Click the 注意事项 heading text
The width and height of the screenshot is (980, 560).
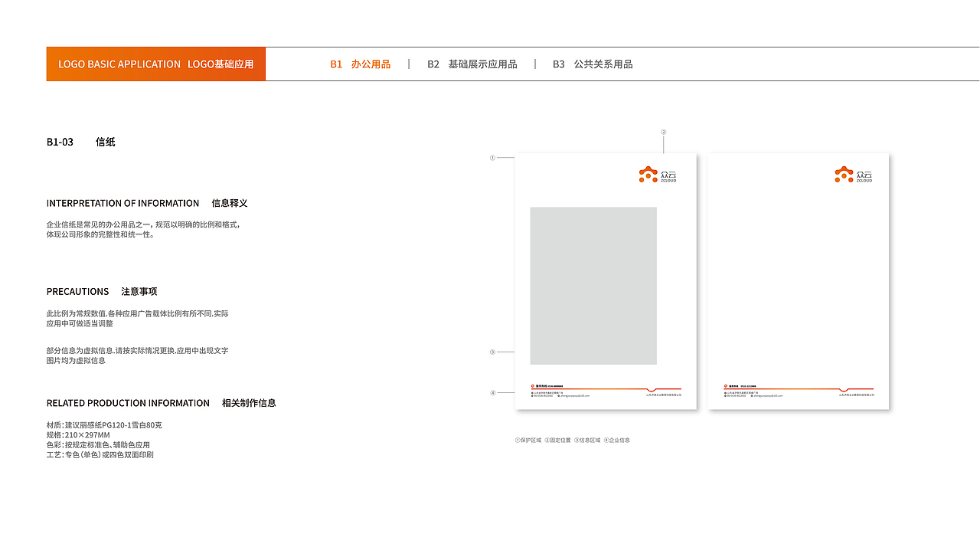[x=139, y=291]
